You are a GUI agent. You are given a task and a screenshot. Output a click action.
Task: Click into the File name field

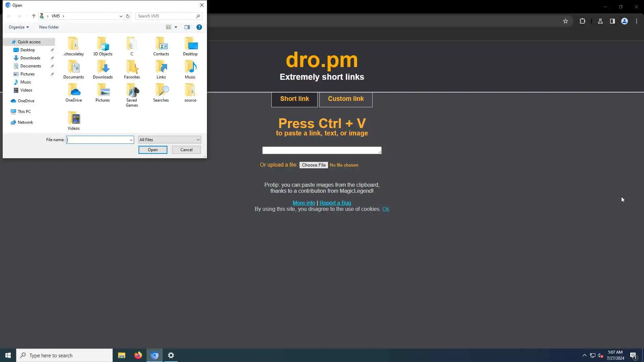[x=98, y=140]
